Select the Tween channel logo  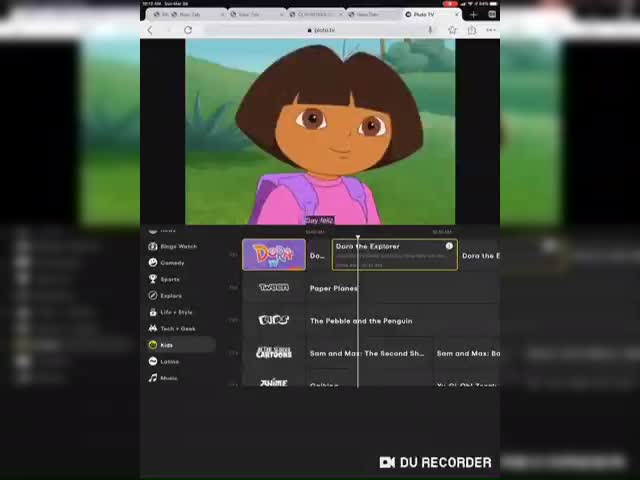[274, 287]
